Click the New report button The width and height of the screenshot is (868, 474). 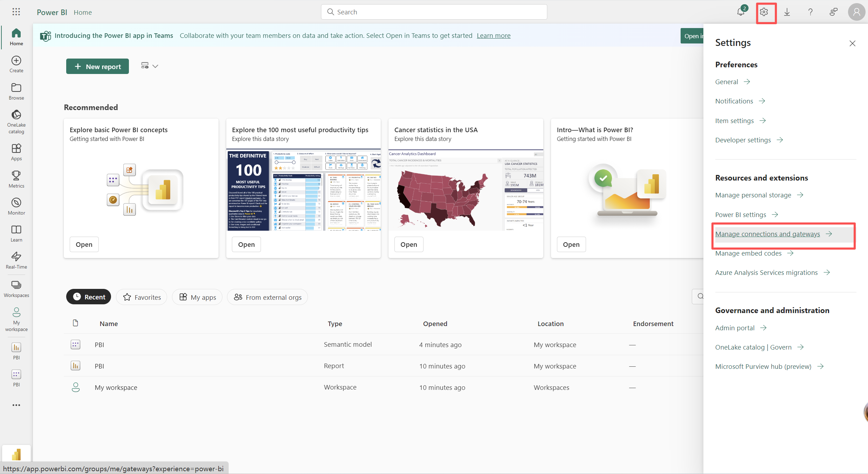tap(97, 66)
